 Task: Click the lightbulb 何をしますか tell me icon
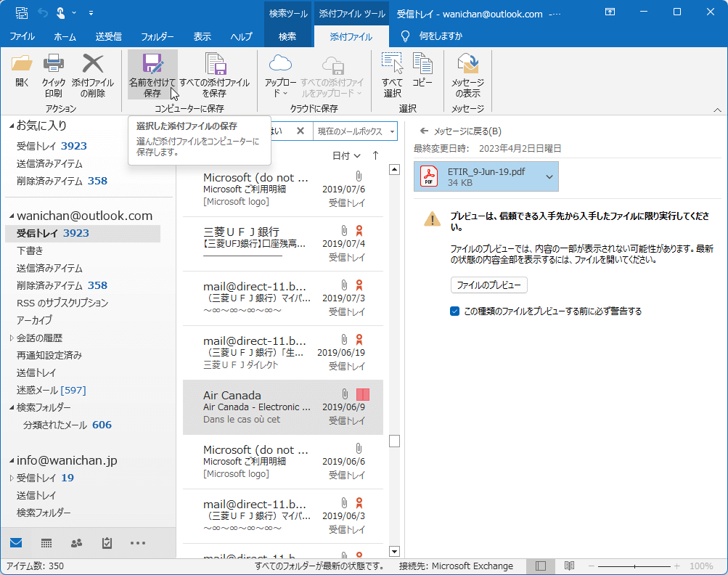(x=405, y=36)
